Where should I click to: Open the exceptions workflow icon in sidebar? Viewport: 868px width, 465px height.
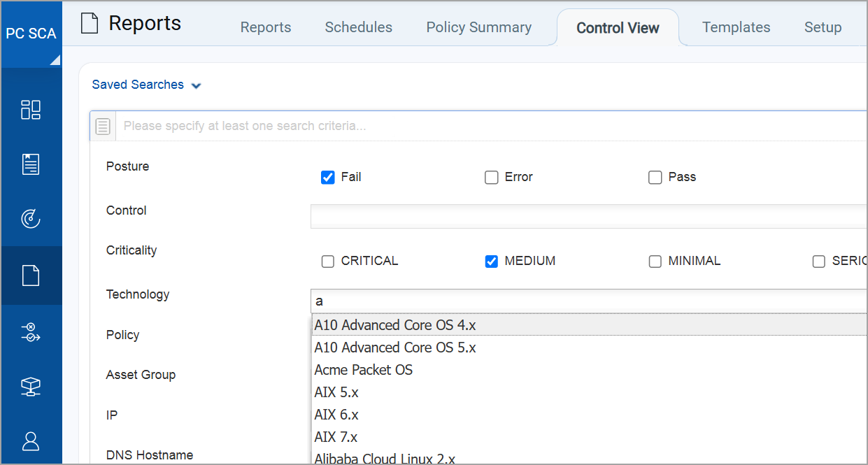[31, 331]
